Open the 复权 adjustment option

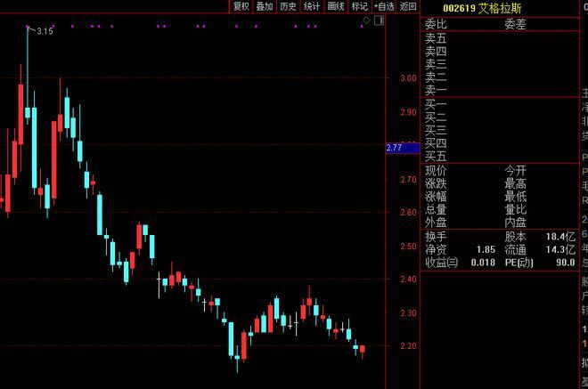(241, 6)
